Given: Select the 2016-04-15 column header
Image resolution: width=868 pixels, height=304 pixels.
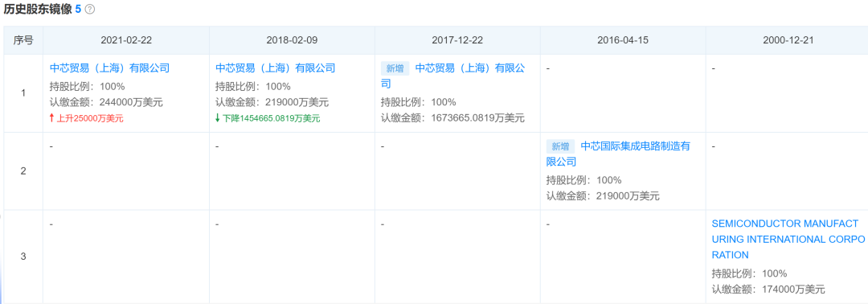Looking at the screenshot, I should pos(623,40).
